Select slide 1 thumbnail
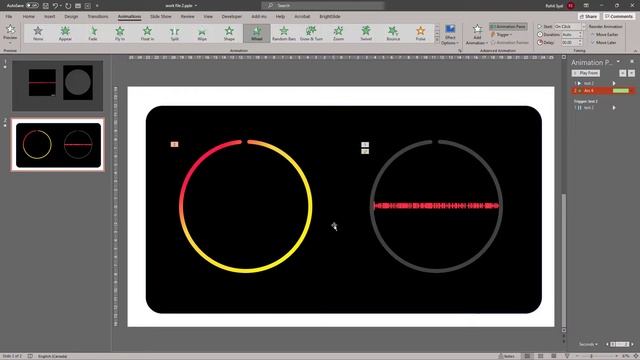 (x=58, y=86)
